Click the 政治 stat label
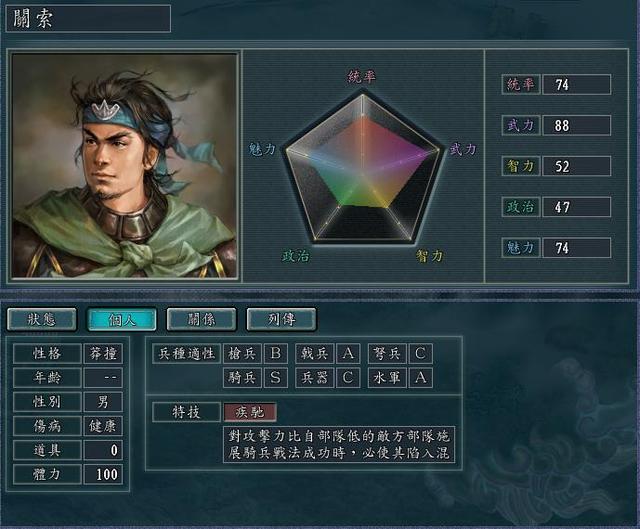This screenshot has width=640, height=529. pos(521,207)
